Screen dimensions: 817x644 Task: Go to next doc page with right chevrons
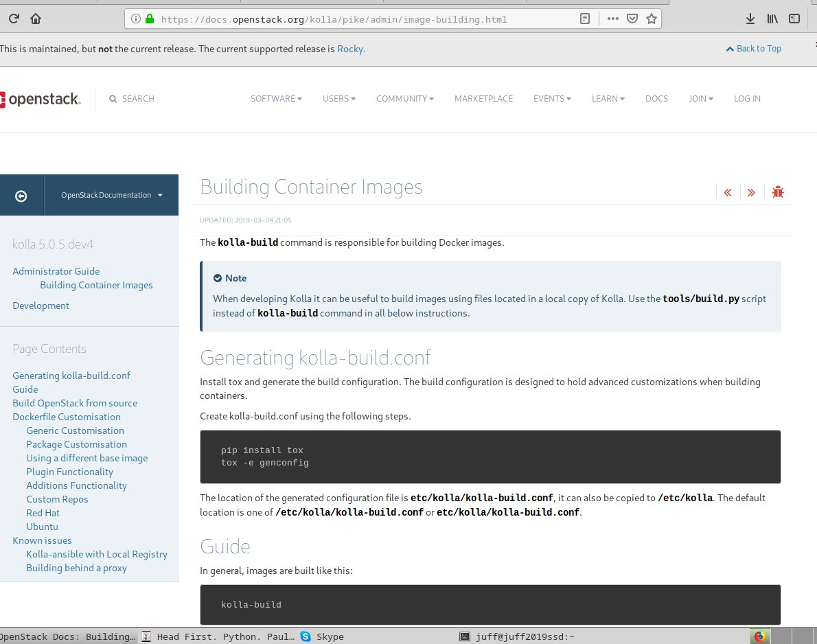pos(751,193)
